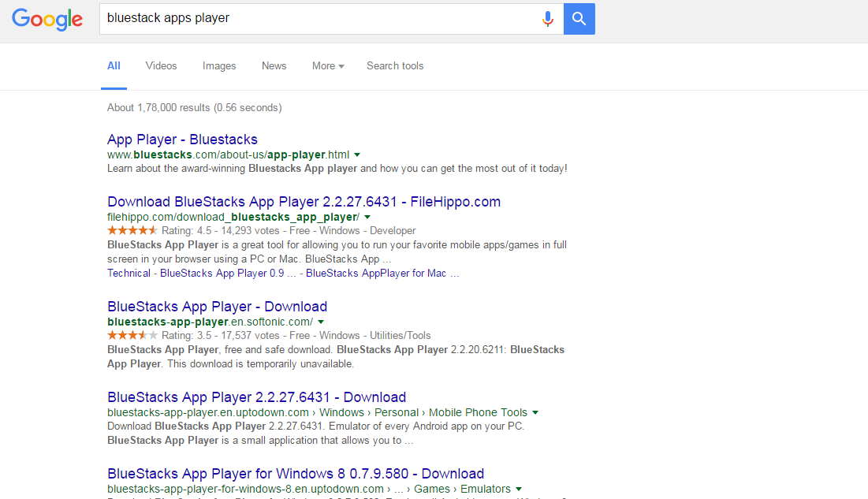
Task: Open BlueStacks App Player - Download Softonic result
Action: [217, 307]
